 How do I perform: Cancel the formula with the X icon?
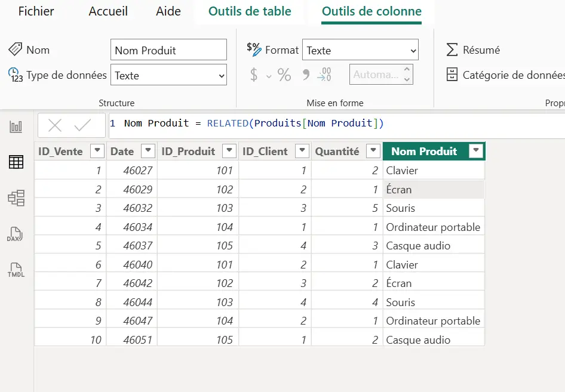tap(55, 126)
